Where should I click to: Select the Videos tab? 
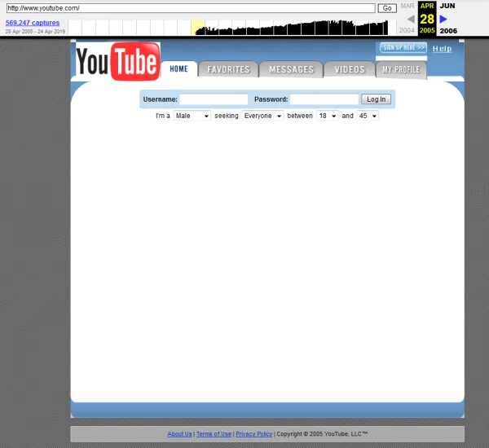pos(350,69)
